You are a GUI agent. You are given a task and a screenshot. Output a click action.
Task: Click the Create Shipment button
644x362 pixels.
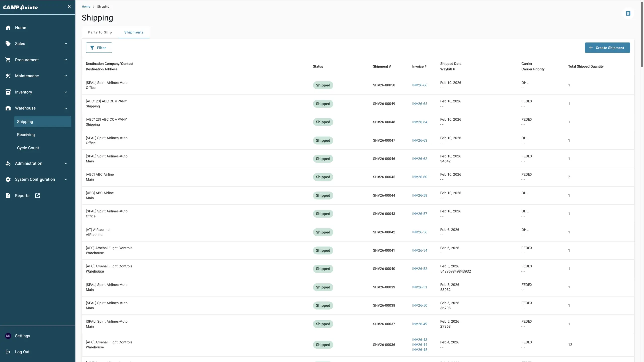coord(607,48)
